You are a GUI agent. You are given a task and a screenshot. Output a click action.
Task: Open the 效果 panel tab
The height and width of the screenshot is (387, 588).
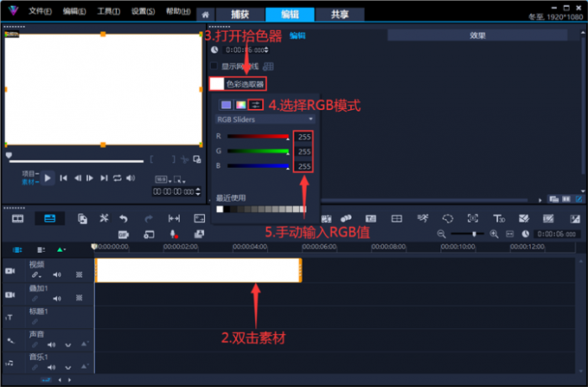(x=477, y=35)
